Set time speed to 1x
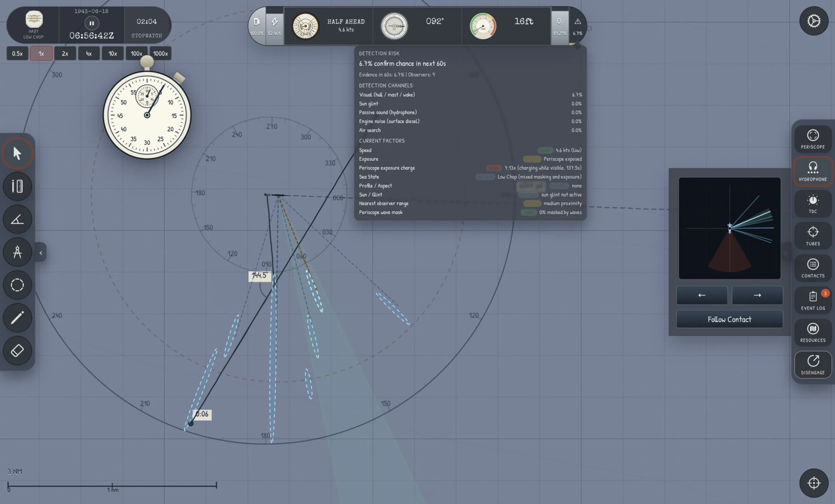 (x=41, y=53)
